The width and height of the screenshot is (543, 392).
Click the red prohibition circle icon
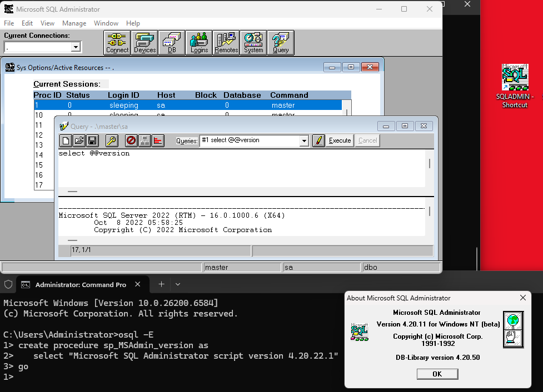click(x=131, y=140)
